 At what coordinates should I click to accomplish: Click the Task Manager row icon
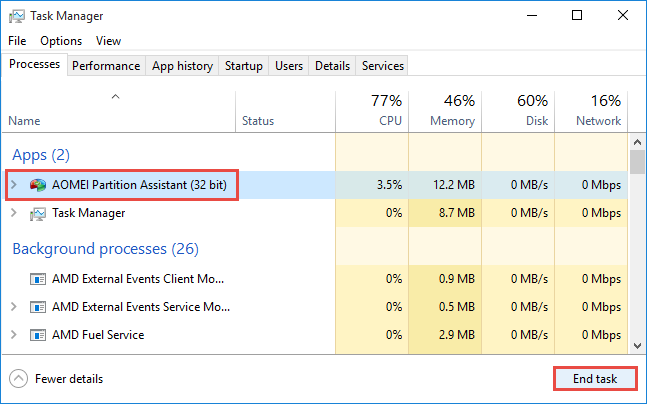coord(38,213)
